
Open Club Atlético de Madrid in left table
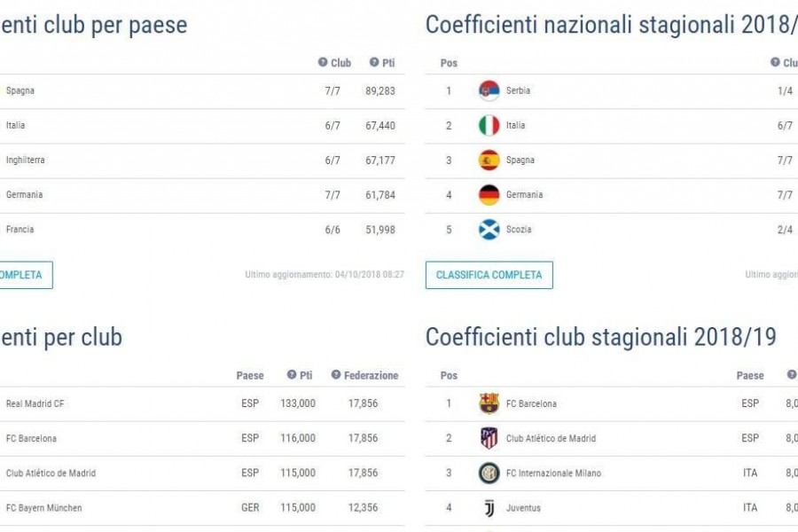tap(51, 473)
